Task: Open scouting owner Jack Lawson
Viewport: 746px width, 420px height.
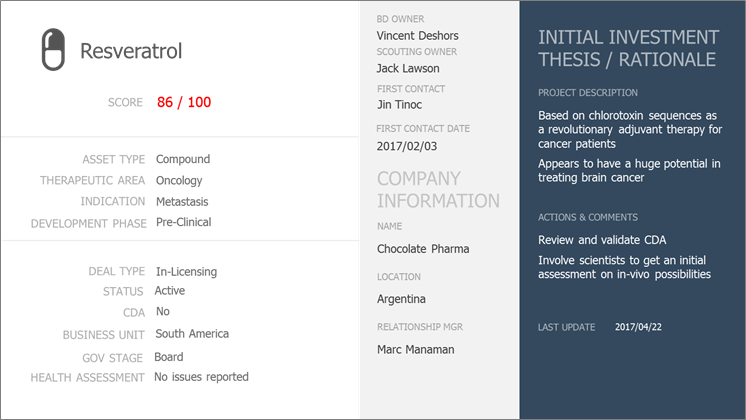Action: tap(408, 68)
